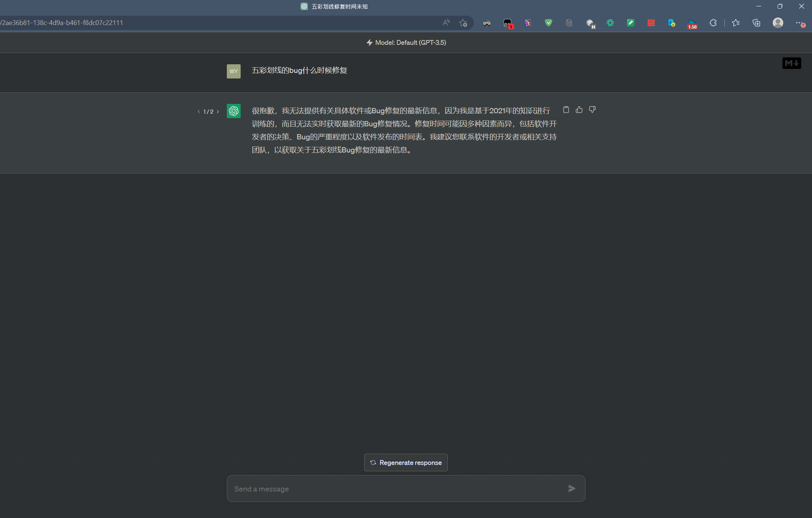Screen dimensions: 812x518
Task: Show the next response version
Action: [218, 111]
